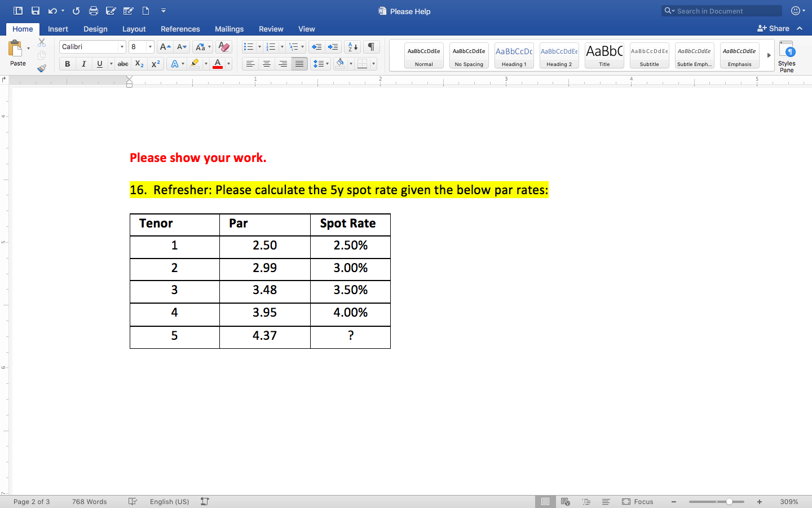Click the New Document icon in title bar

click(x=145, y=11)
